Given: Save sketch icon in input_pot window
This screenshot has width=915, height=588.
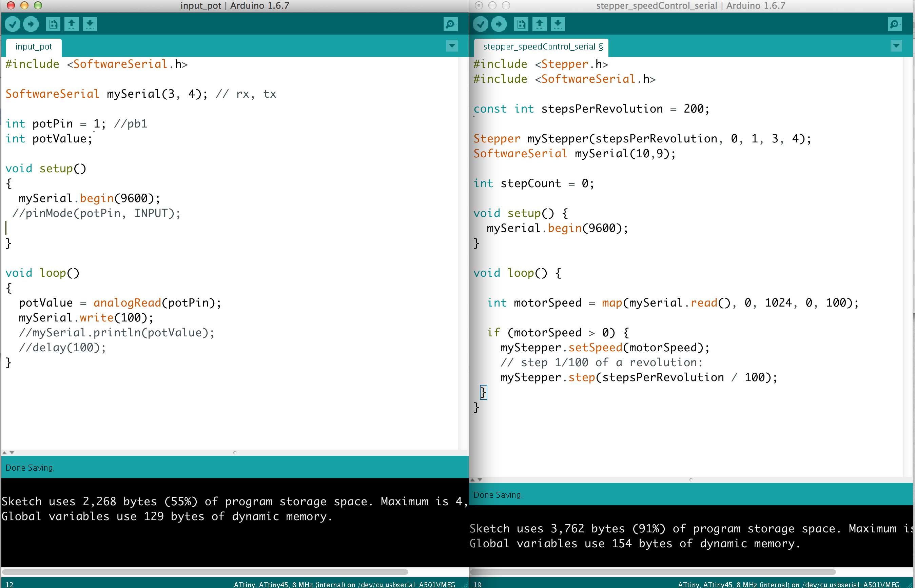Looking at the screenshot, I should coord(90,24).
